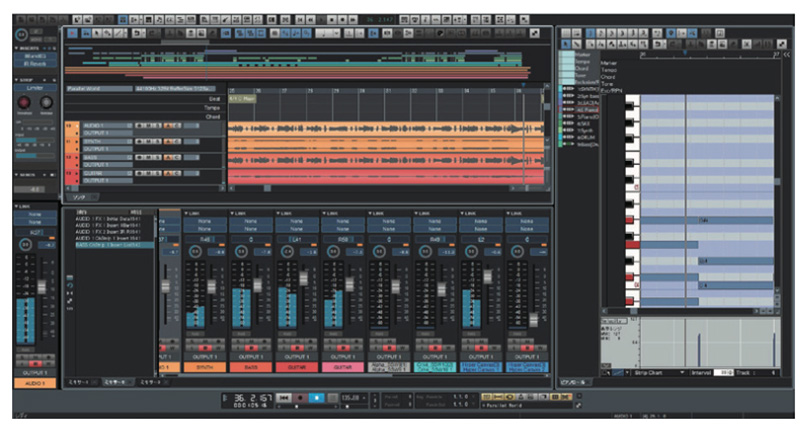Switch to the first mixer tab

coord(82,382)
